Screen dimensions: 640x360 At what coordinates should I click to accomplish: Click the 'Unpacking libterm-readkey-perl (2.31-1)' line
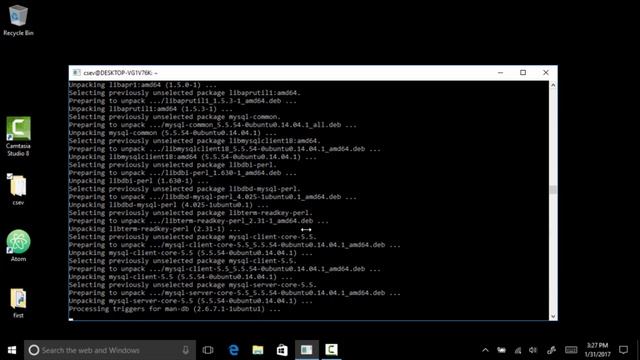[154, 229]
